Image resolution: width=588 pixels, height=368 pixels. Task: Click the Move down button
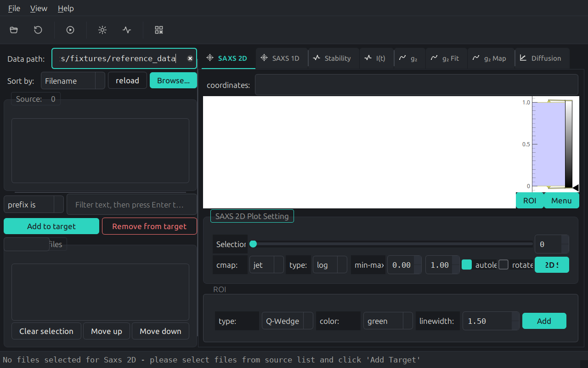(x=160, y=331)
